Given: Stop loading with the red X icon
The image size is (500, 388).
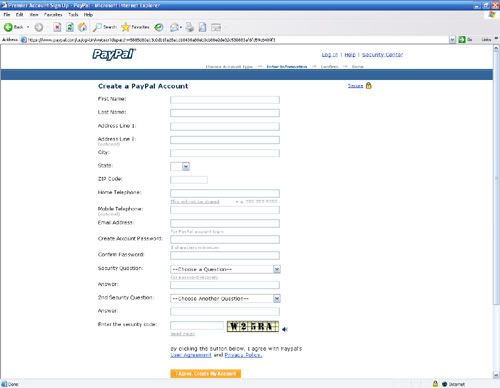Looking at the screenshot, I should pos(57,27).
